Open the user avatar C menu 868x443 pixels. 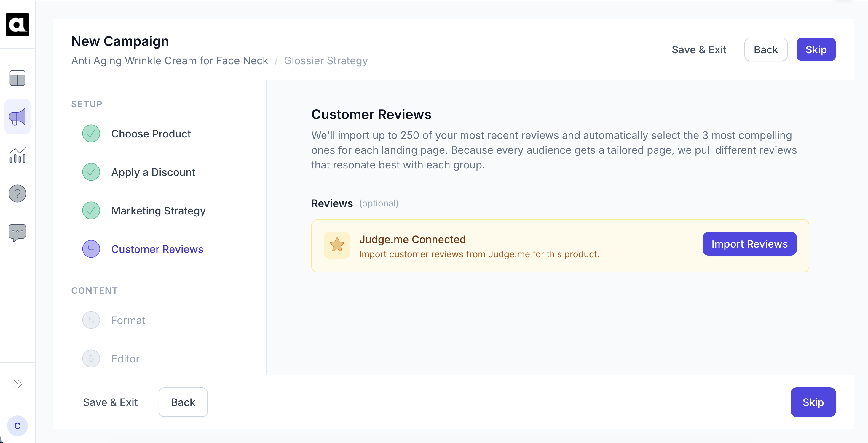click(x=17, y=426)
